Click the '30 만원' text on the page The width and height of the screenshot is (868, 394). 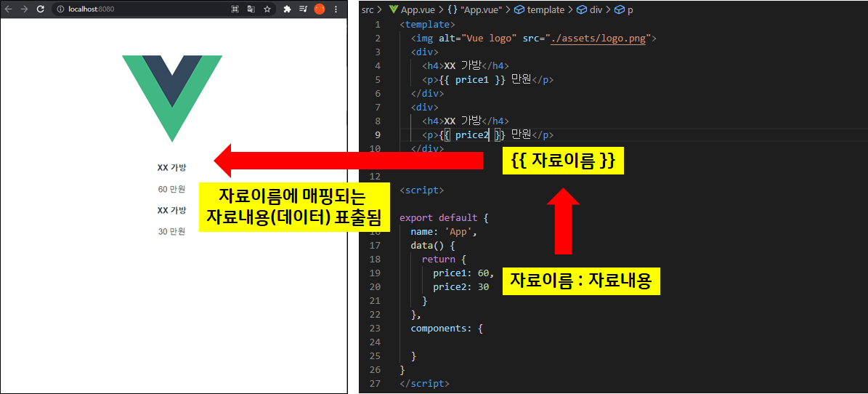(x=171, y=232)
